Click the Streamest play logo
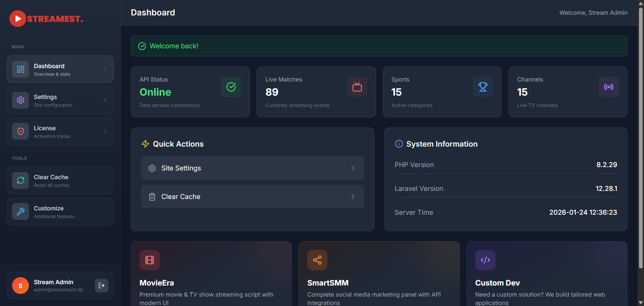644x306 pixels. coord(18,18)
